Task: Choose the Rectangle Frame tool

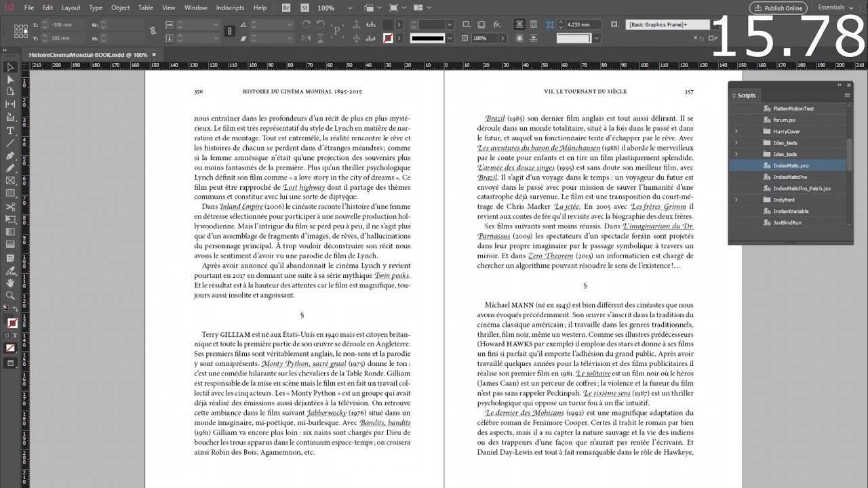Action: coord(10,181)
